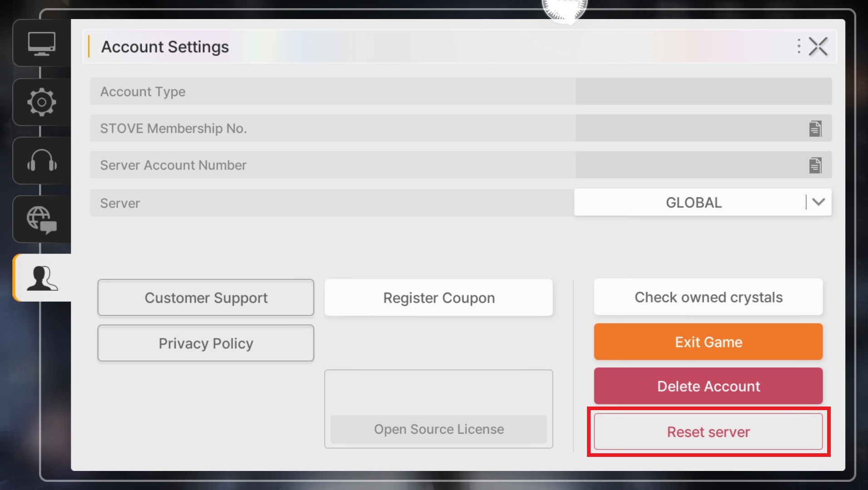Open the Privacy Policy
868x490 pixels.
206,343
